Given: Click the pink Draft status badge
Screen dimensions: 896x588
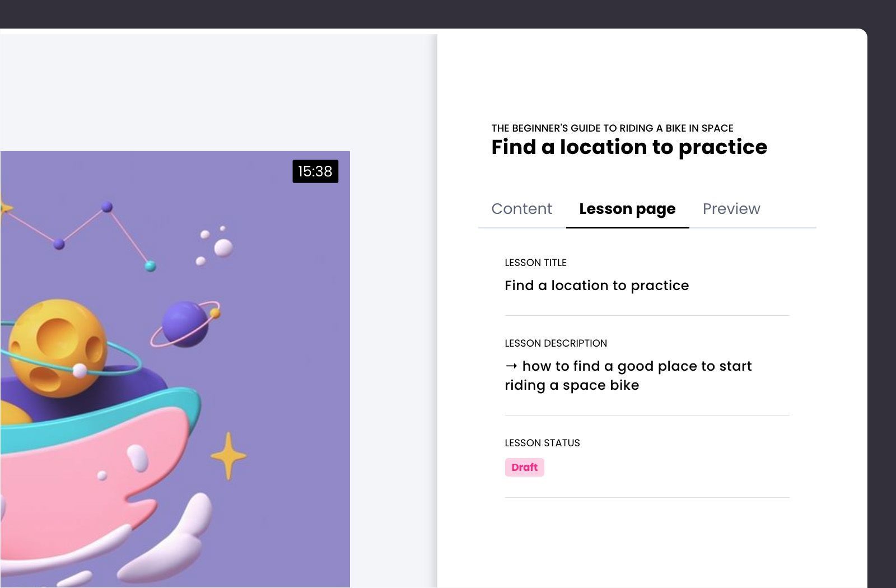Looking at the screenshot, I should [524, 468].
